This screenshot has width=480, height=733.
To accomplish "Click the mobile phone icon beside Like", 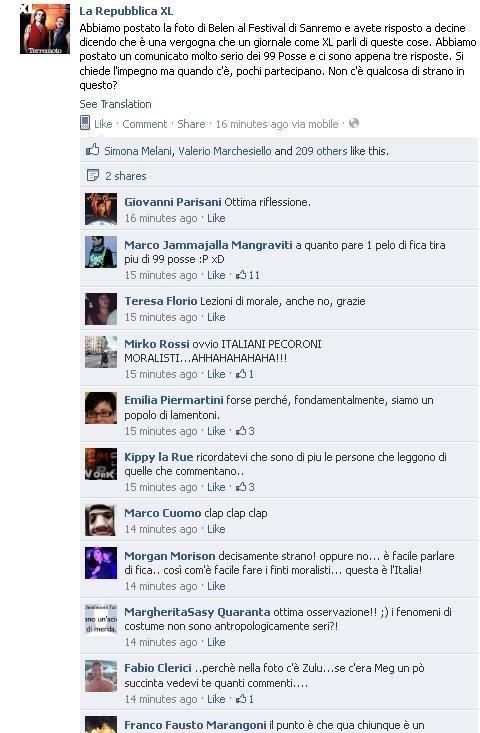I will coord(85,123).
